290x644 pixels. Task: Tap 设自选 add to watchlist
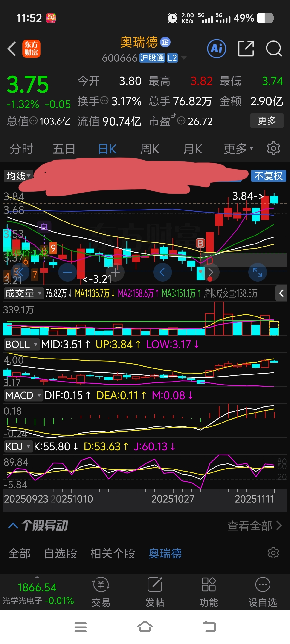click(263, 592)
